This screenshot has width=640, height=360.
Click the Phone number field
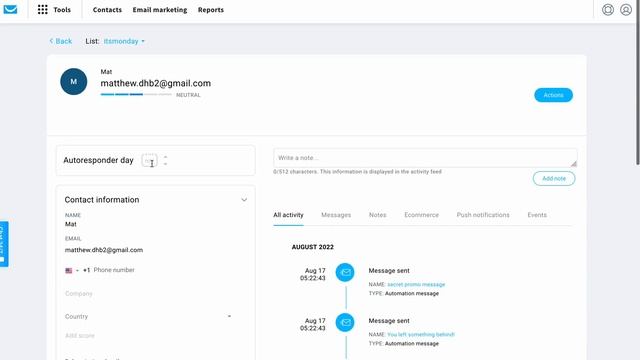[x=114, y=270]
